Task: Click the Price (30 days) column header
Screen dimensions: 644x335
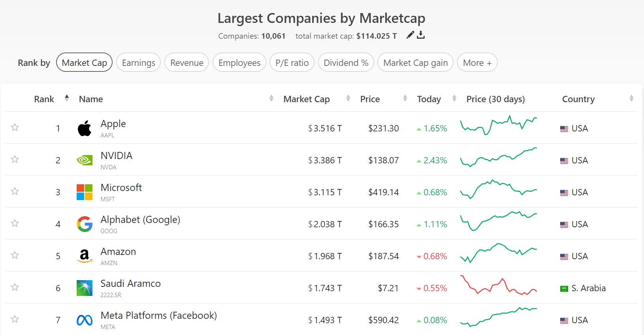Action: click(495, 99)
